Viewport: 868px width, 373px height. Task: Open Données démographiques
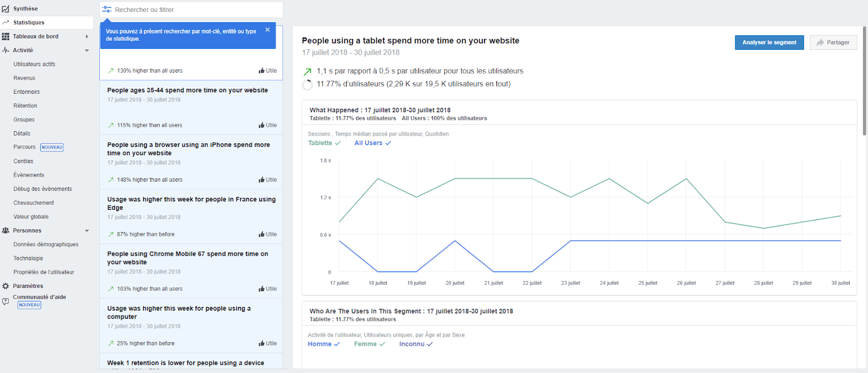[46, 245]
